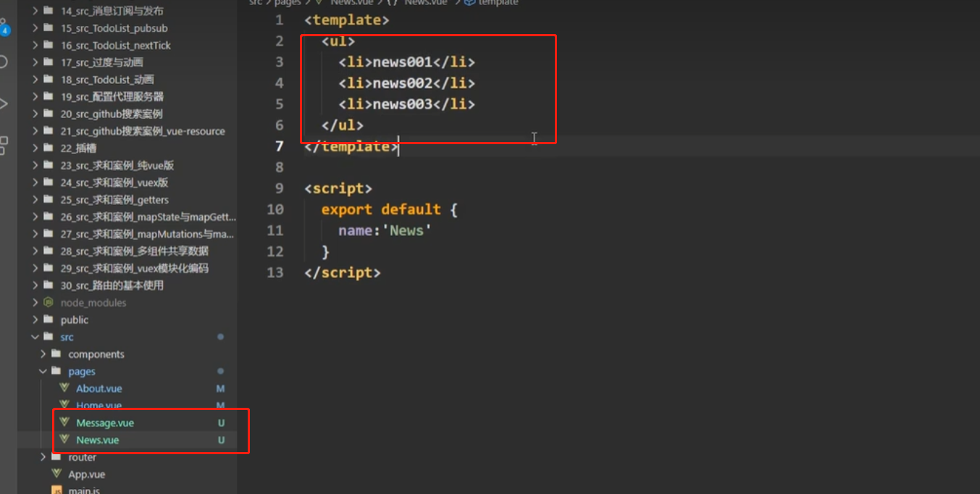Click folder icon of 18_src_TodoList_动画
The height and width of the screenshot is (494, 980).
click(49, 80)
